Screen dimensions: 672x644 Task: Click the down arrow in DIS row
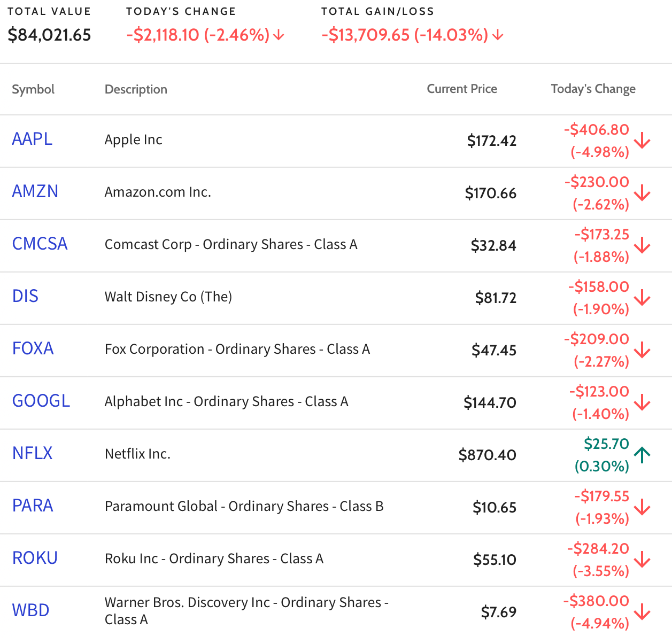pos(642,298)
